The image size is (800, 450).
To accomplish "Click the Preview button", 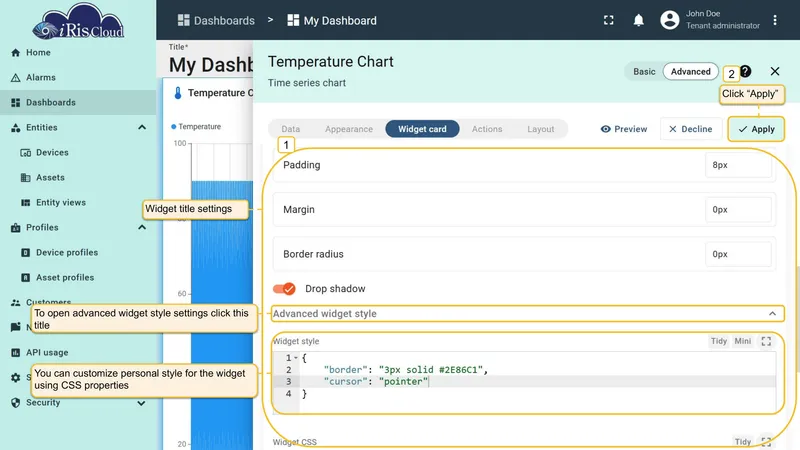I will pyautogui.click(x=624, y=129).
